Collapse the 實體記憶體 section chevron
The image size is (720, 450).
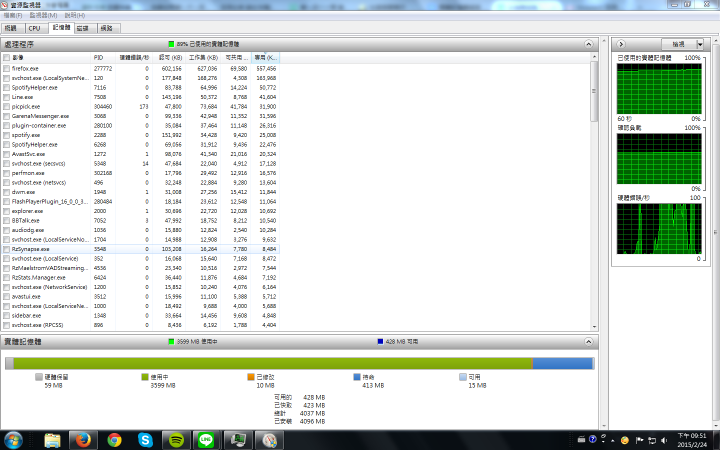[589, 342]
